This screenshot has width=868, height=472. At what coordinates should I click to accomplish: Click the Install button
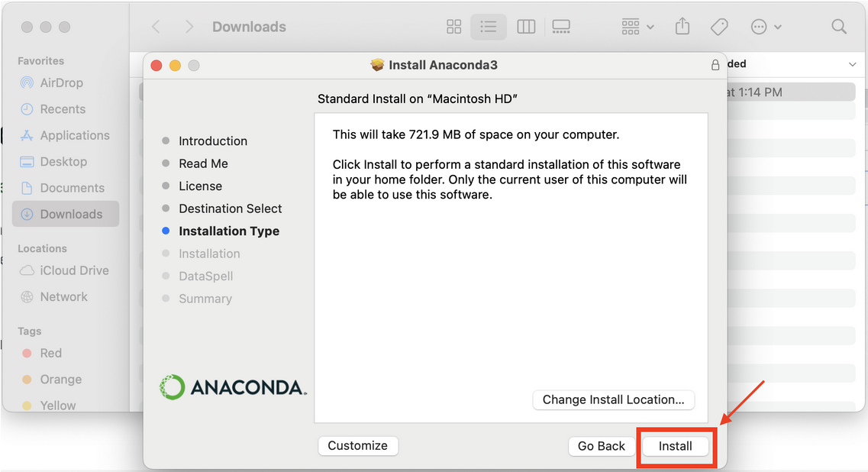pyautogui.click(x=675, y=446)
